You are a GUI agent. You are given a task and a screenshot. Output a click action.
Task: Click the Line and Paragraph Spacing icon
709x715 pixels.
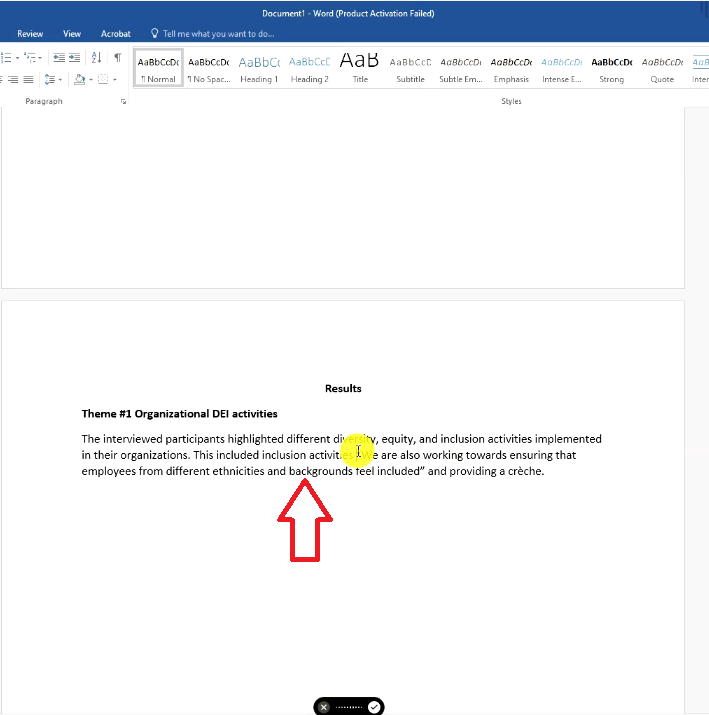[50, 80]
